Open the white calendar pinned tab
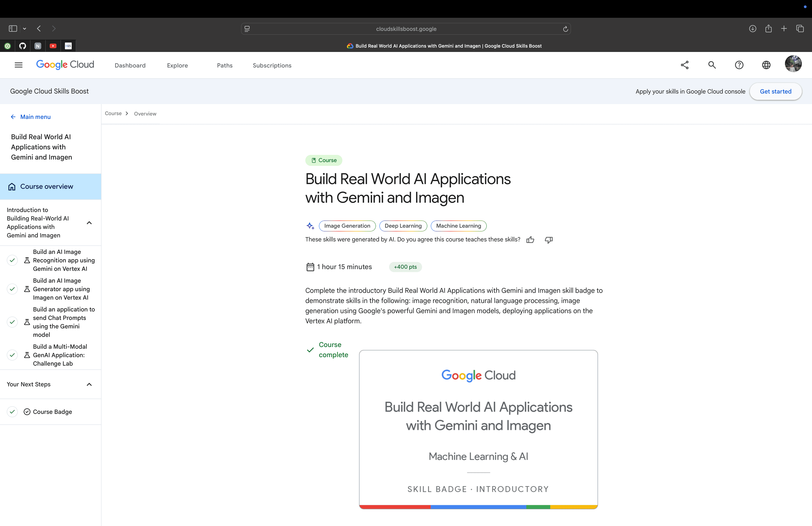This screenshot has height=526, width=812. pyautogui.click(x=68, y=46)
